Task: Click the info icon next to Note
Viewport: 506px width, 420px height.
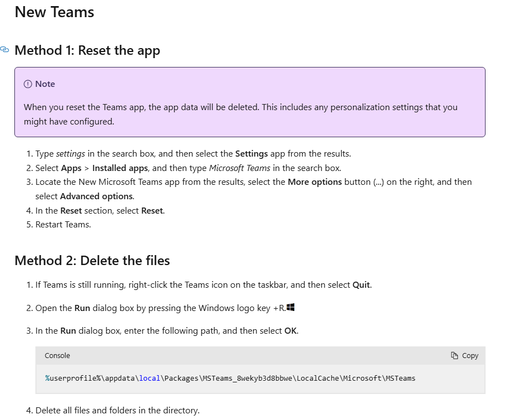Action: (28, 84)
